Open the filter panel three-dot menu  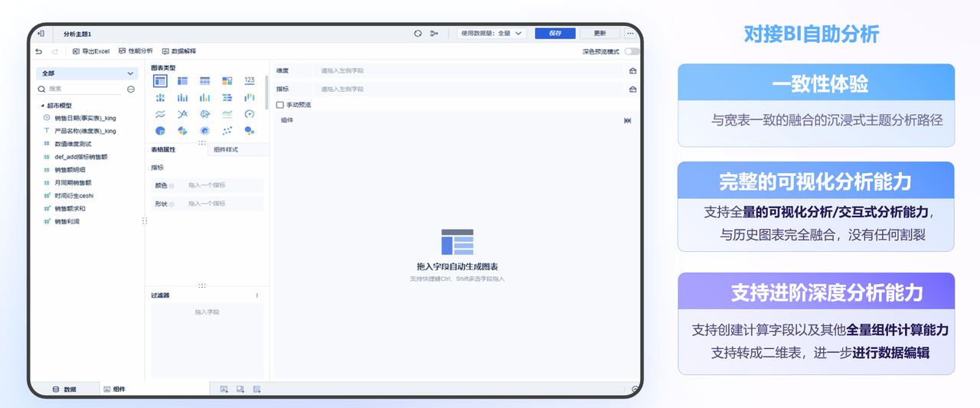[257, 295]
